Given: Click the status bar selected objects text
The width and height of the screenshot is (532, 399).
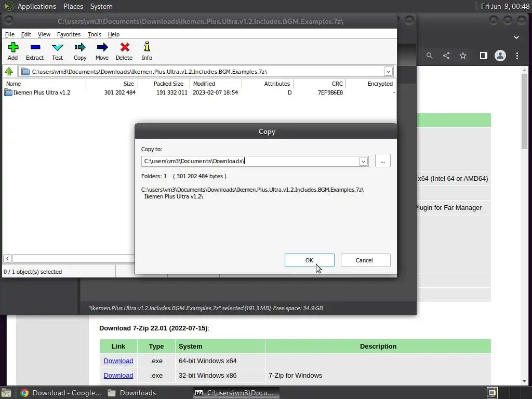Looking at the screenshot, I should [33, 272].
